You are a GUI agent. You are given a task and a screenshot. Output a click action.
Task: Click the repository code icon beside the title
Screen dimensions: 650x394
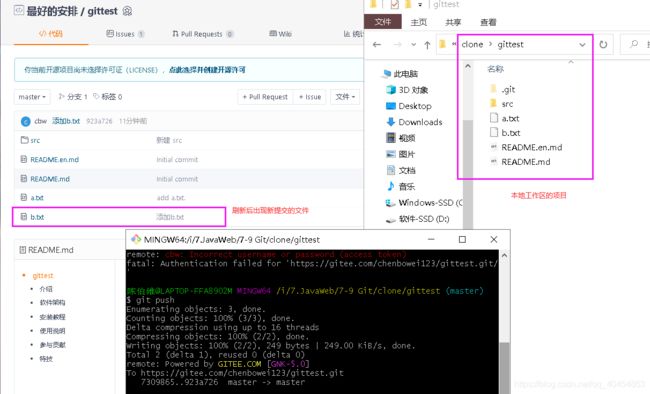click(19, 10)
